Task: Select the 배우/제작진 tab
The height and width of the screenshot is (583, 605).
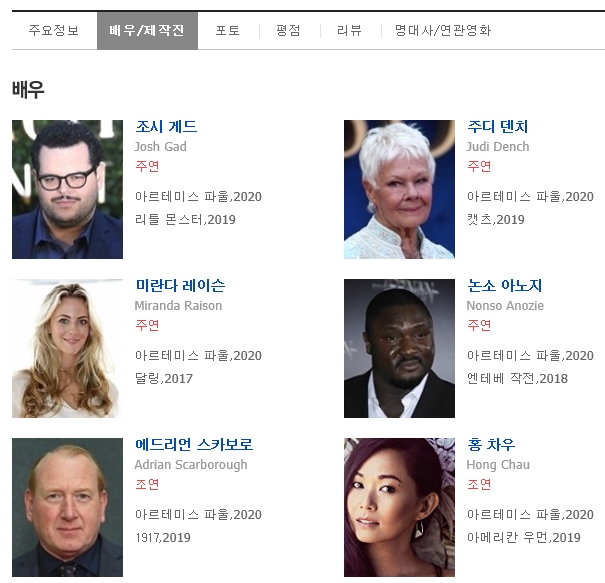Action: click(147, 30)
